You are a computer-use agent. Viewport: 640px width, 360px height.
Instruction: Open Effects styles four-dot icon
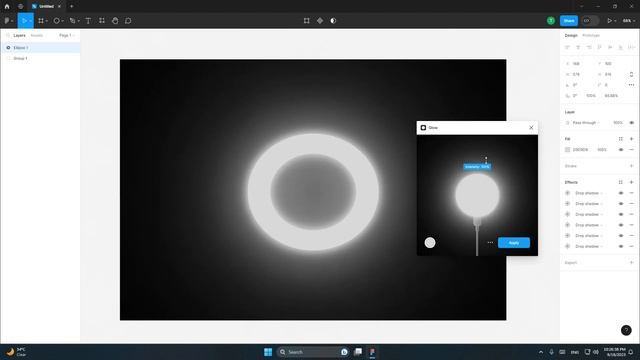coord(620,182)
